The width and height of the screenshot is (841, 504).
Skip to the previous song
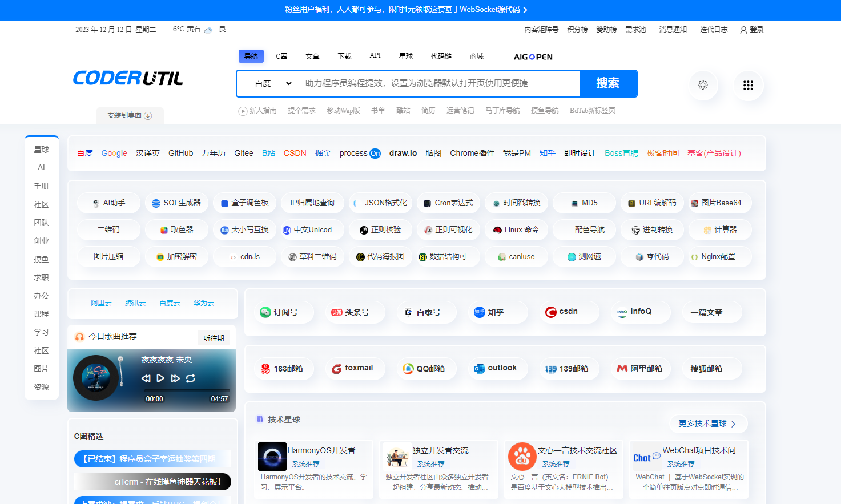[x=146, y=378]
